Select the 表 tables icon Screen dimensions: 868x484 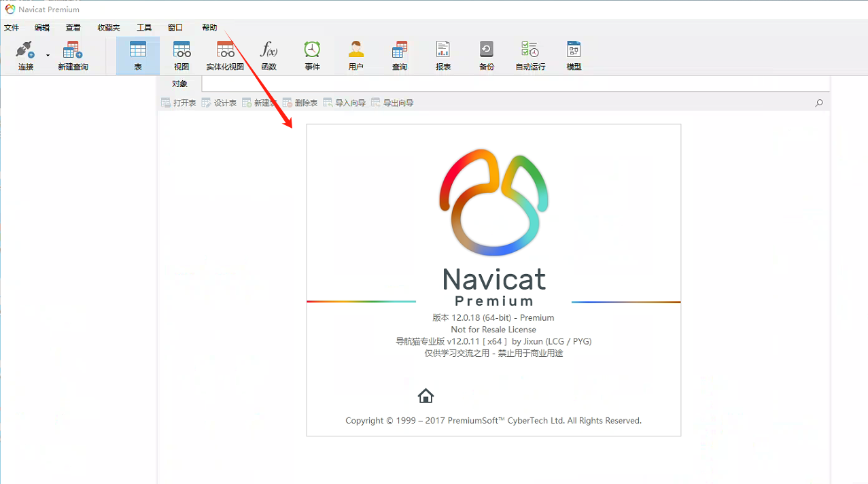[138, 56]
